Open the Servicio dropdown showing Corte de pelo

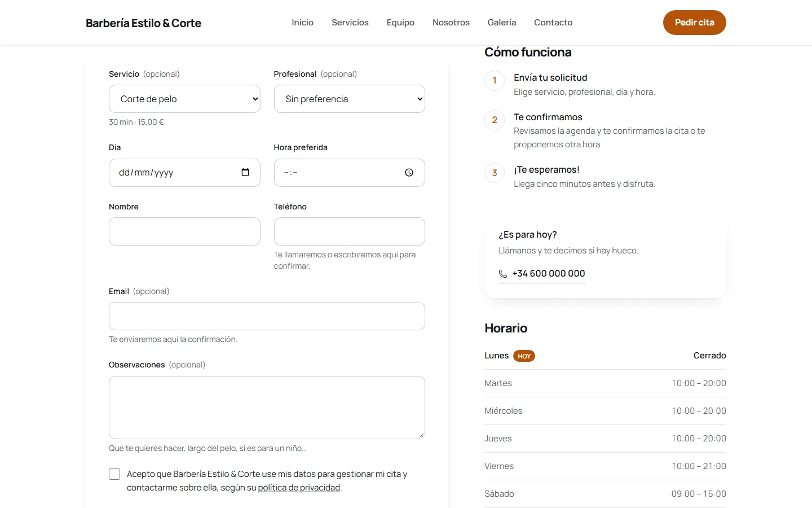[184, 99]
